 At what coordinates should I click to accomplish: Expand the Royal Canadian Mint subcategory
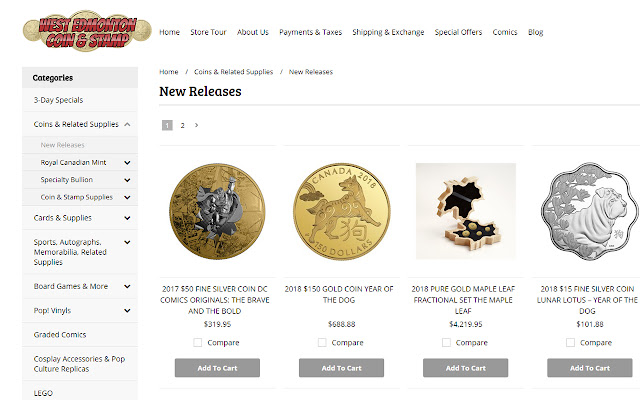pos(128,162)
